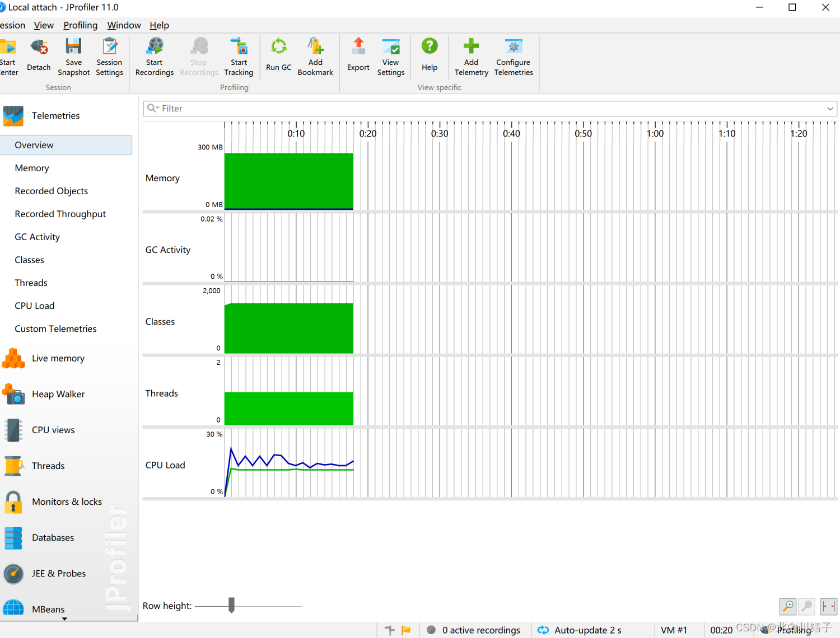The height and width of the screenshot is (638, 840).
Task: Open Monitors & locks section
Action: pyautogui.click(x=66, y=501)
